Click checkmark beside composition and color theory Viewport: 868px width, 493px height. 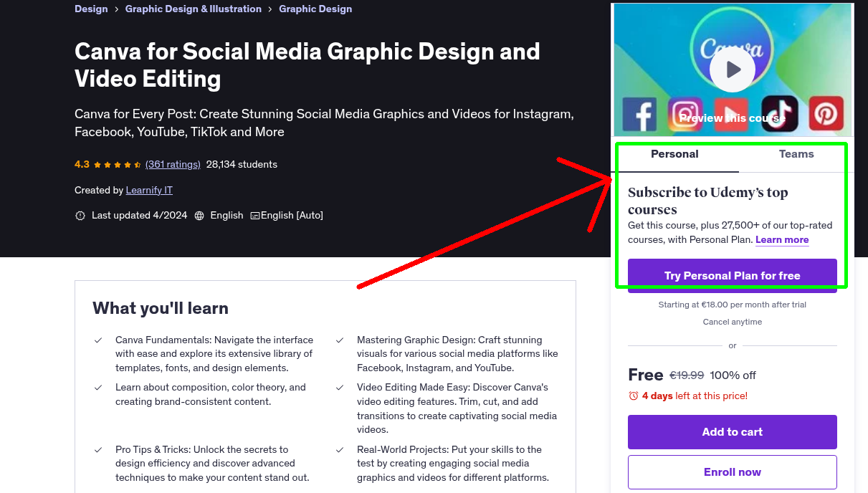coord(98,388)
